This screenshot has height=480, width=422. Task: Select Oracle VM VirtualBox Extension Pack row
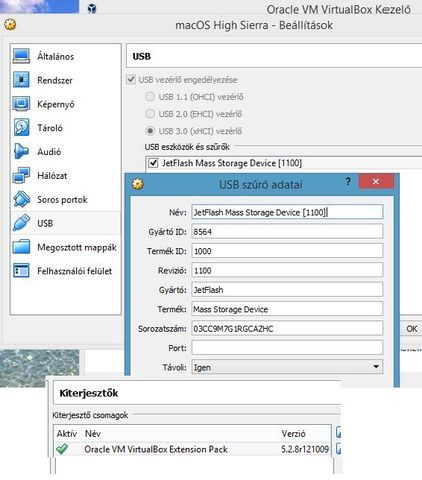pos(192,449)
